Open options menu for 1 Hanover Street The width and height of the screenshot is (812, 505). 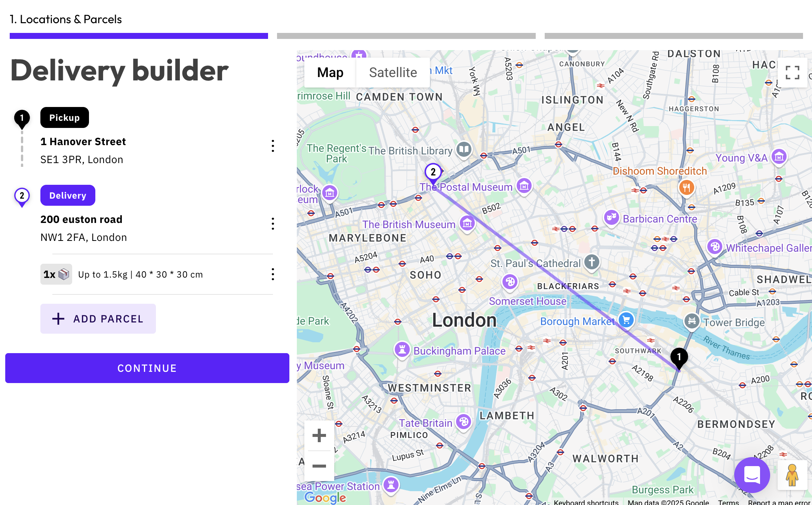pos(273,146)
